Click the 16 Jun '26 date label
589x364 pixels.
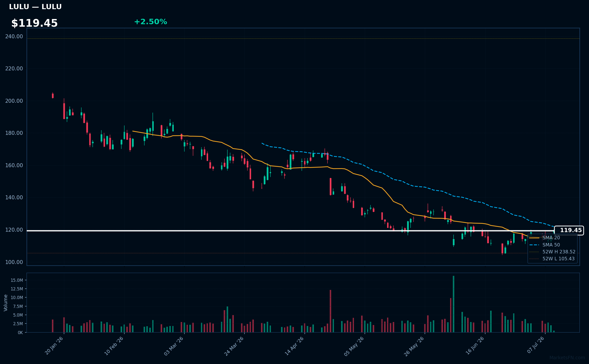point(475,346)
